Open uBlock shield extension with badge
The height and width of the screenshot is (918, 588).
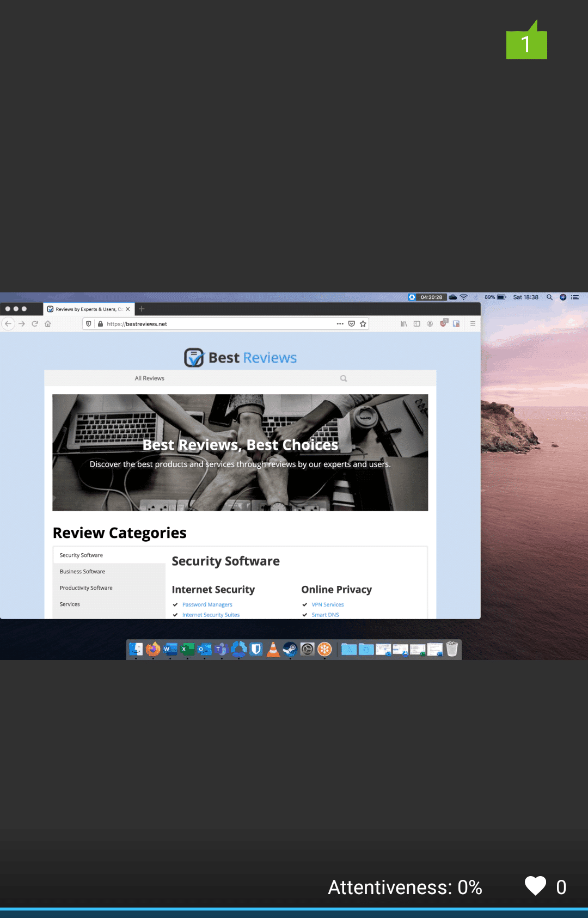pos(444,323)
